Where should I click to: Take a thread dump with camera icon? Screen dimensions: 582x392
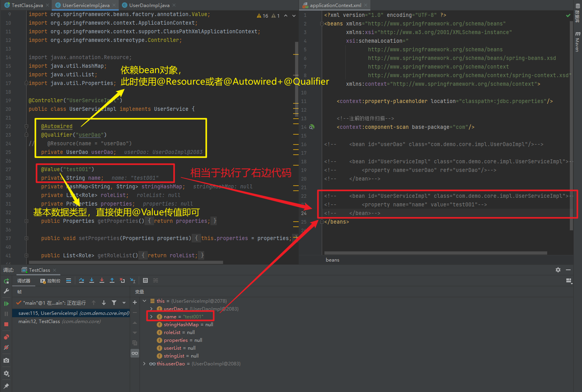[6, 360]
